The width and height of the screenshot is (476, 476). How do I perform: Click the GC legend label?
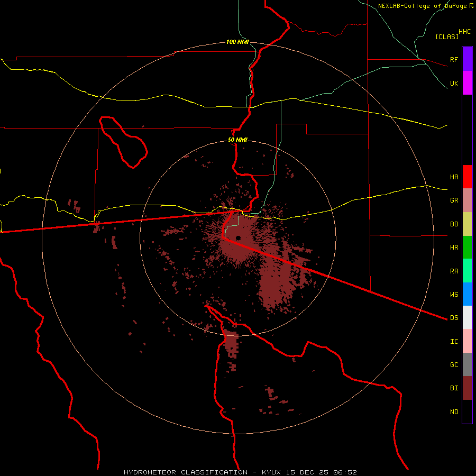click(x=454, y=364)
